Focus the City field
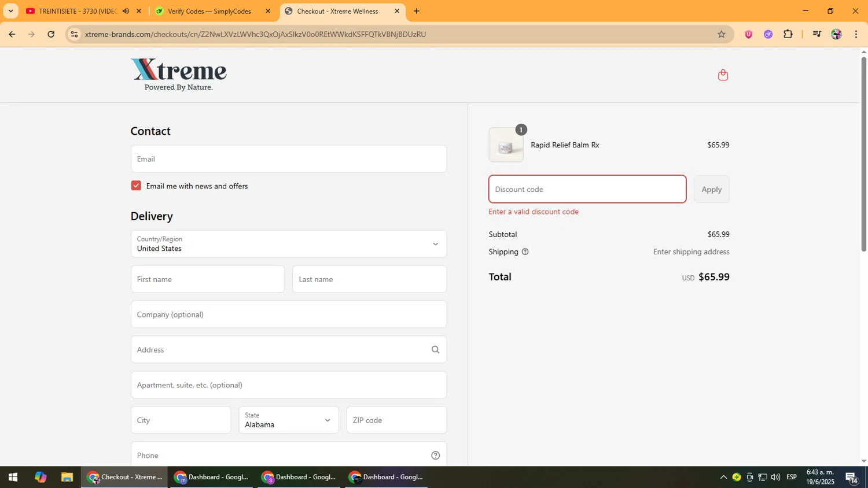 pyautogui.click(x=181, y=420)
